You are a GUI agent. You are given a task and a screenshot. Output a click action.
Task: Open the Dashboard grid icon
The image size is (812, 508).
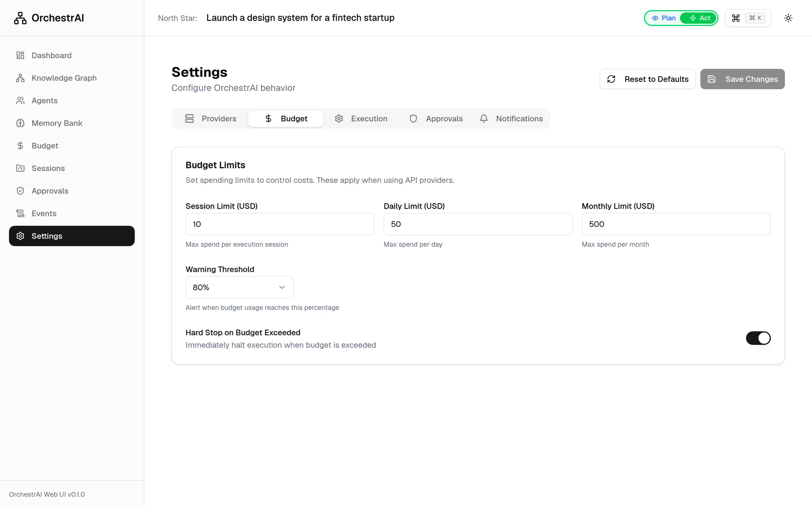20,55
